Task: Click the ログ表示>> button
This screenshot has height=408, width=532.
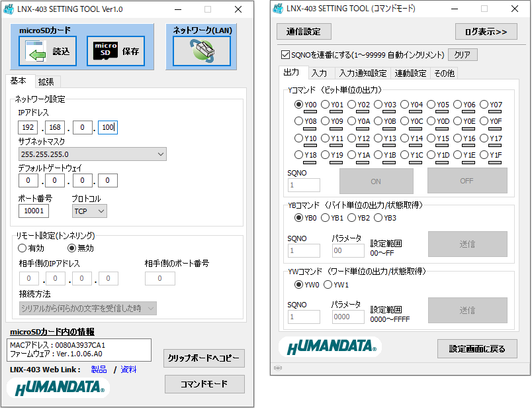Action: (x=486, y=32)
